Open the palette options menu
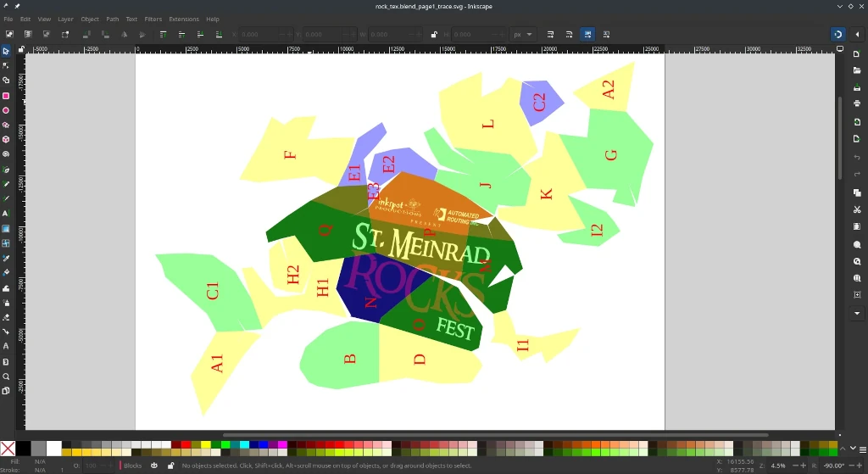The image size is (868, 474). pyautogui.click(x=862, y=449)
